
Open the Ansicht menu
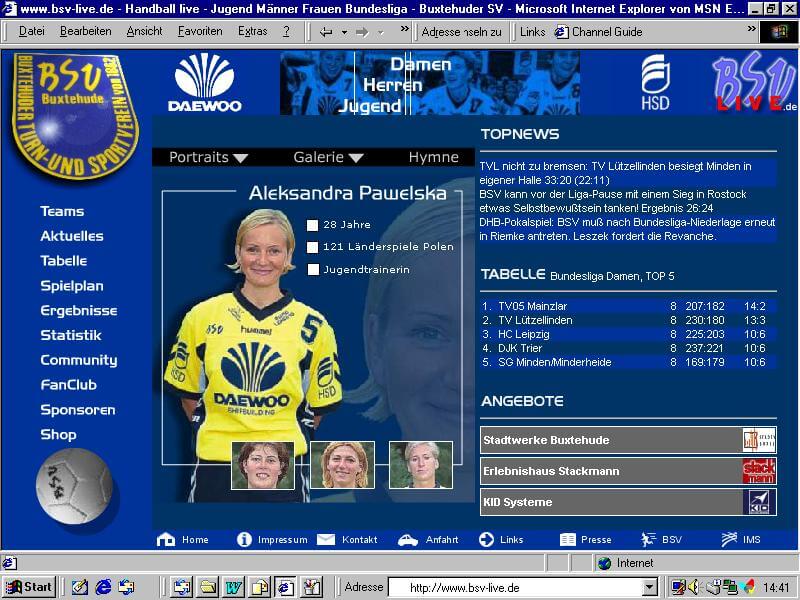coord(144,32)
